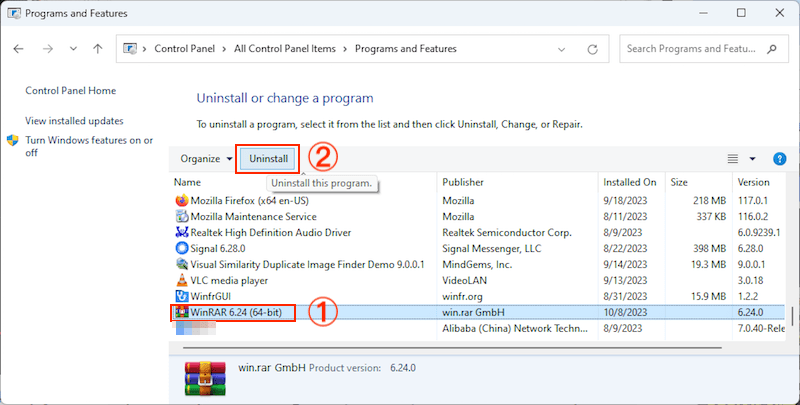Click the win.rar GmbH publisher cell
800x405 pixels.
point(473,312)
